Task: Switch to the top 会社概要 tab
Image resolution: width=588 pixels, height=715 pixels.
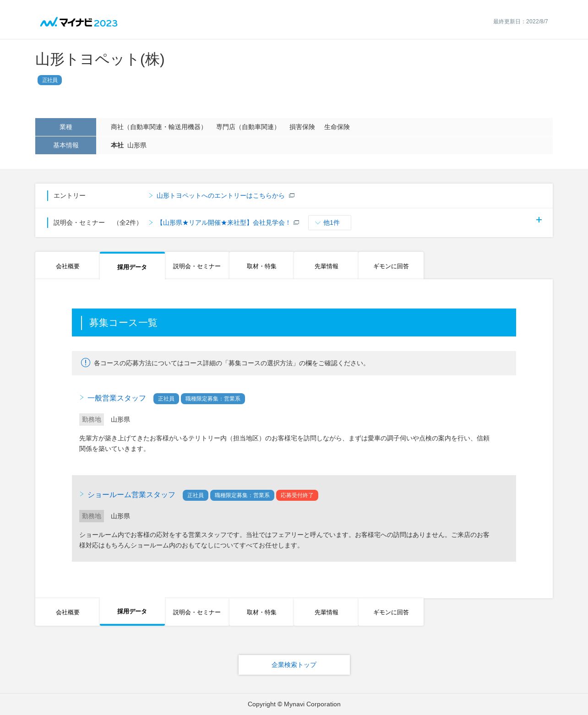Action: pos(68,266)
